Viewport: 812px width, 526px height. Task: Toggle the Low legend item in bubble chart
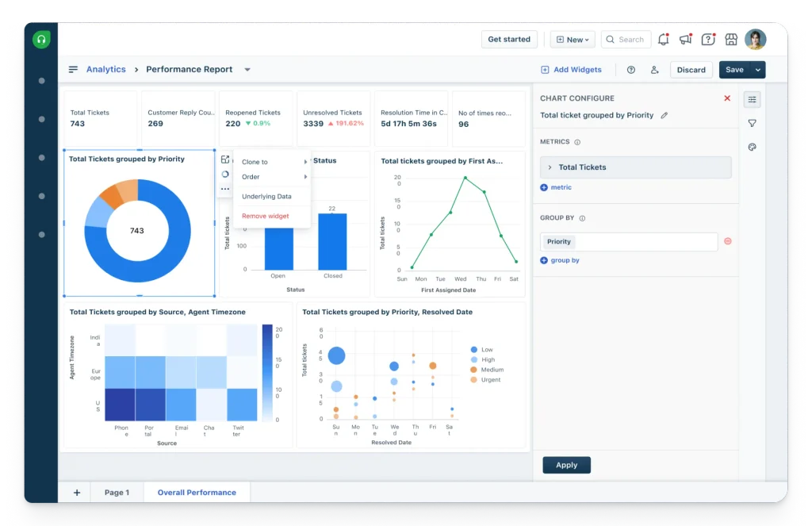click(481, 350)
